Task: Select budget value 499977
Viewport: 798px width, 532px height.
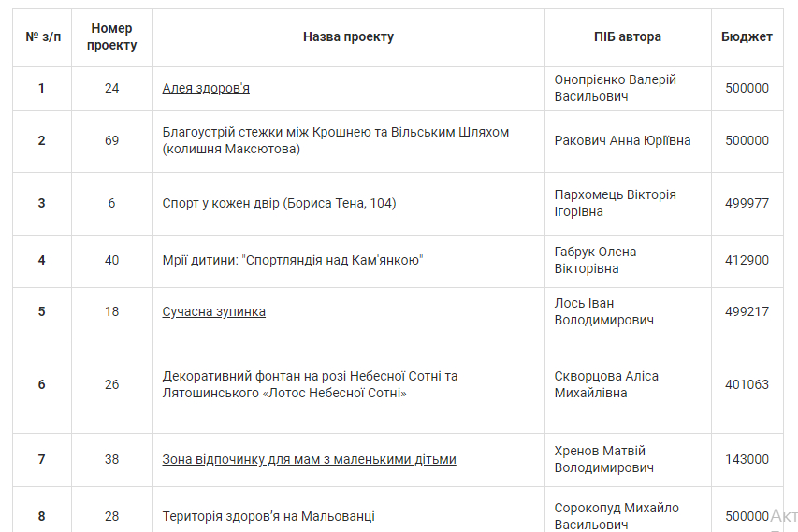Action: pos(747,203)
